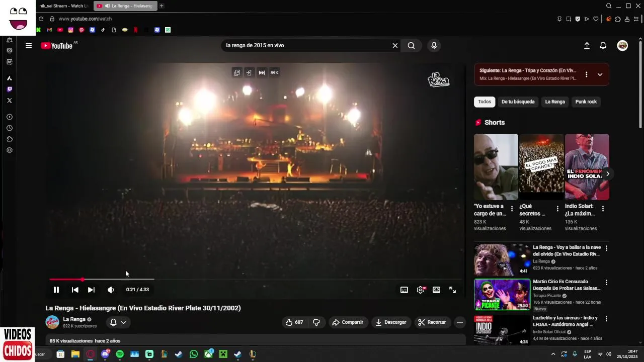Like the video with 687 likes

click(294, 322)
